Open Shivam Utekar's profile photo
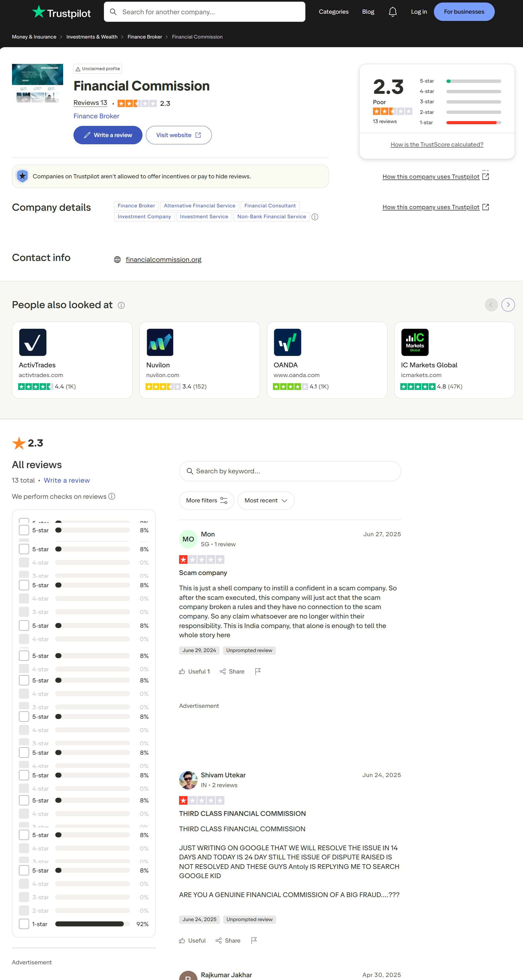The width and height of the screenshot is (523, 980). point(188,780)
